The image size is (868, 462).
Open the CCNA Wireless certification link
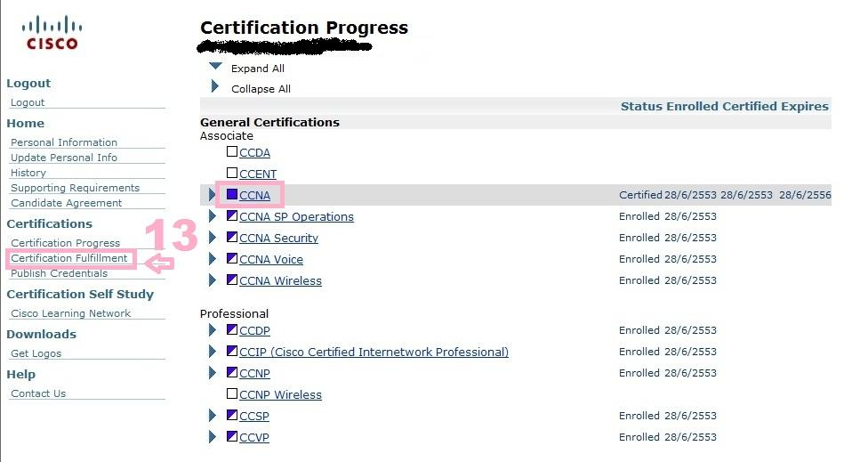coord(280,281)
